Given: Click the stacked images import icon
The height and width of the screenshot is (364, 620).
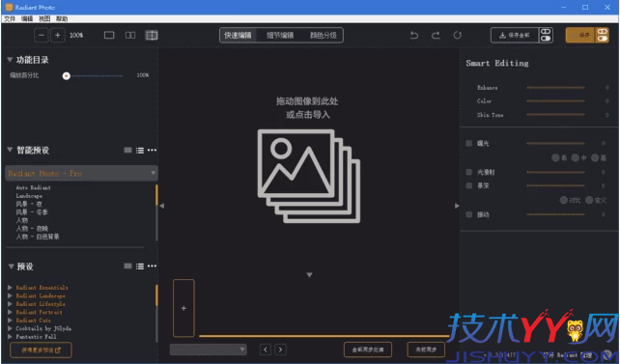Looking at the screenshot, I should click(308, 176).
